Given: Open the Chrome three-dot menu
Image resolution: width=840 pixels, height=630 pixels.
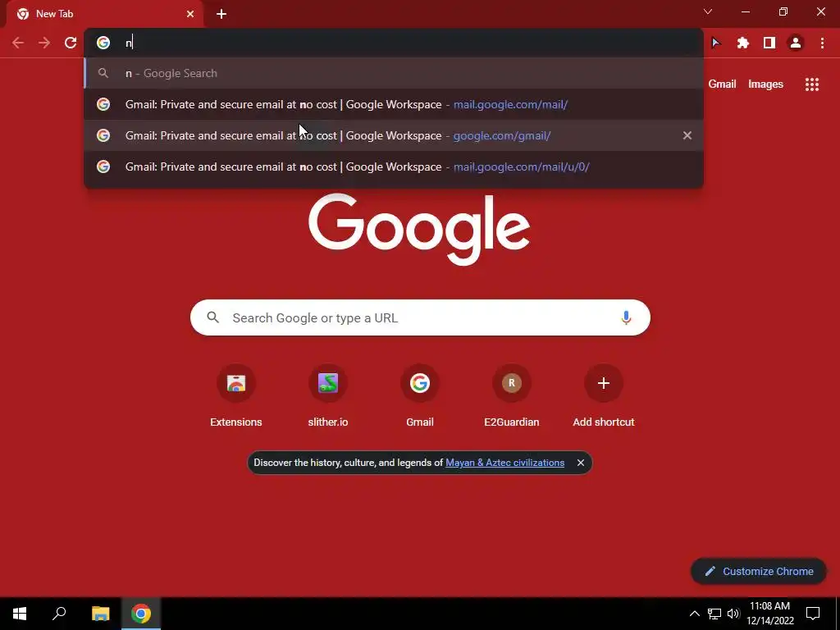Looking at the screenshot, I should pyautogui.click(x=822, y=43).
